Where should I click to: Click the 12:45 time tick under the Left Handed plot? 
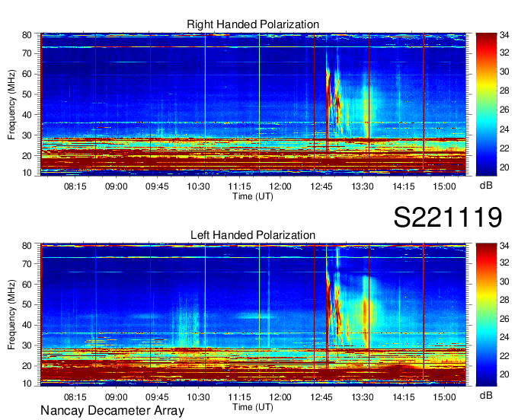[321, 396]
